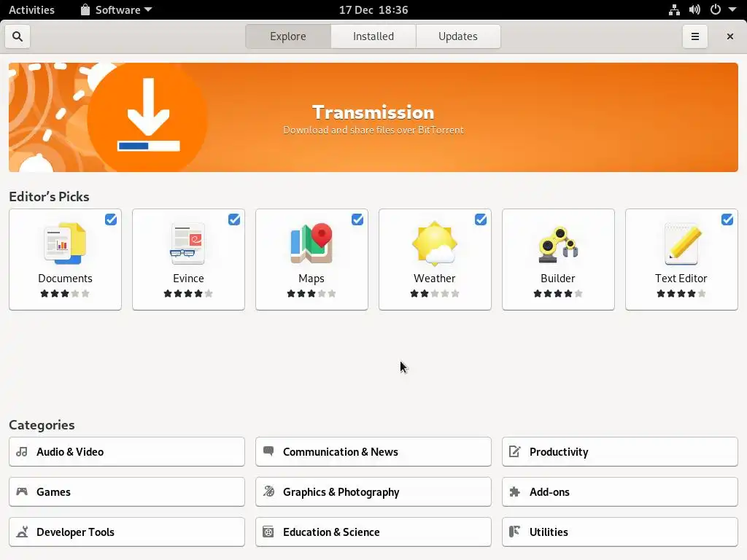Open the Education & Science category
The width and height of the screenshot is (747, 560).
[x=373, y=532]
